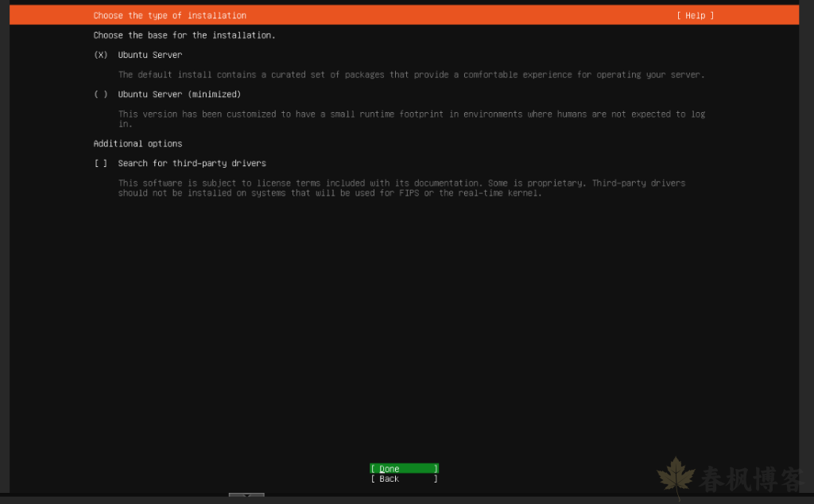814x504 pixels.
Task: Open the Help button in header
Action: (695, 16)
